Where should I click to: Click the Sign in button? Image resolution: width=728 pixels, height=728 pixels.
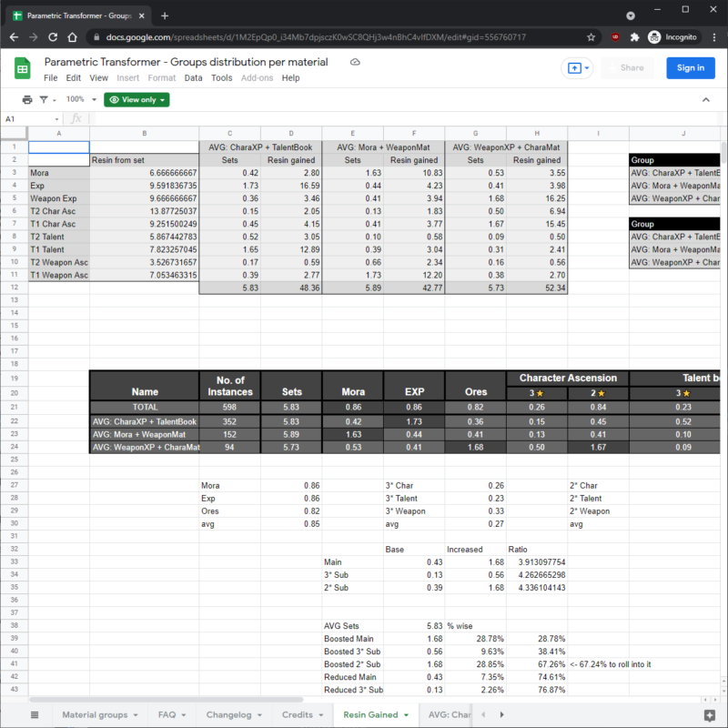click(x=690, y=68)
